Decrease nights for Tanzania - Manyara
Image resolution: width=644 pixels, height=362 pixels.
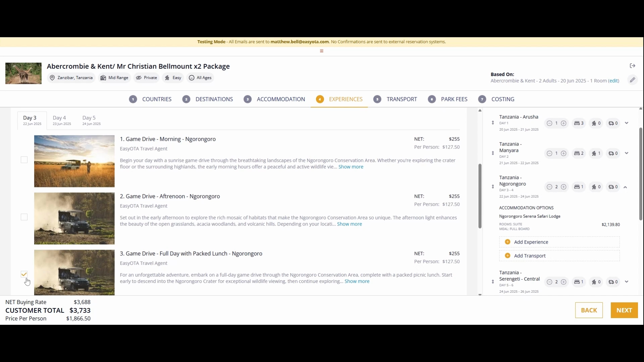[549, 154]
